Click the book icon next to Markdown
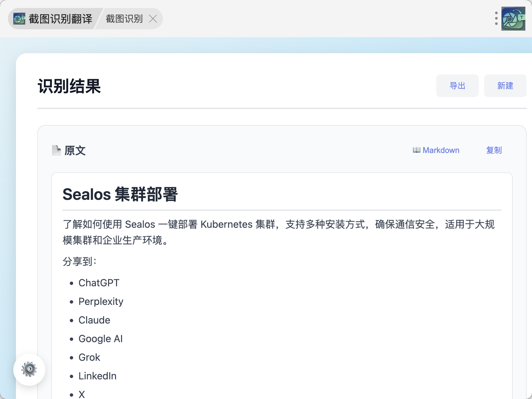Viewport: 532px width, 399px height. (416, 150)
